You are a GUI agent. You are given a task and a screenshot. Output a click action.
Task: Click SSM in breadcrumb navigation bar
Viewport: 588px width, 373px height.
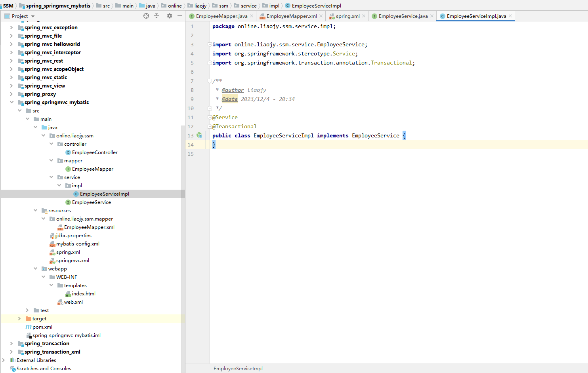8,6
